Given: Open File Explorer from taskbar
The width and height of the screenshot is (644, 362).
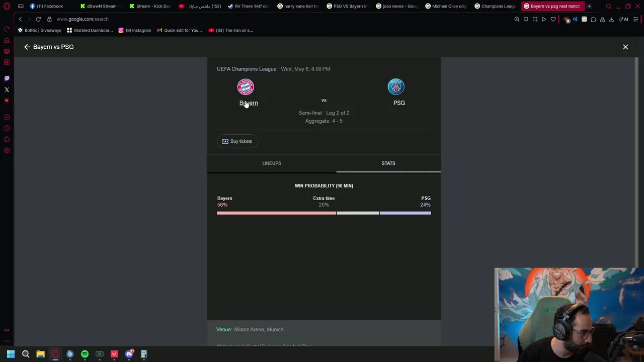Looking at the screenshot, I should point(40,354).
